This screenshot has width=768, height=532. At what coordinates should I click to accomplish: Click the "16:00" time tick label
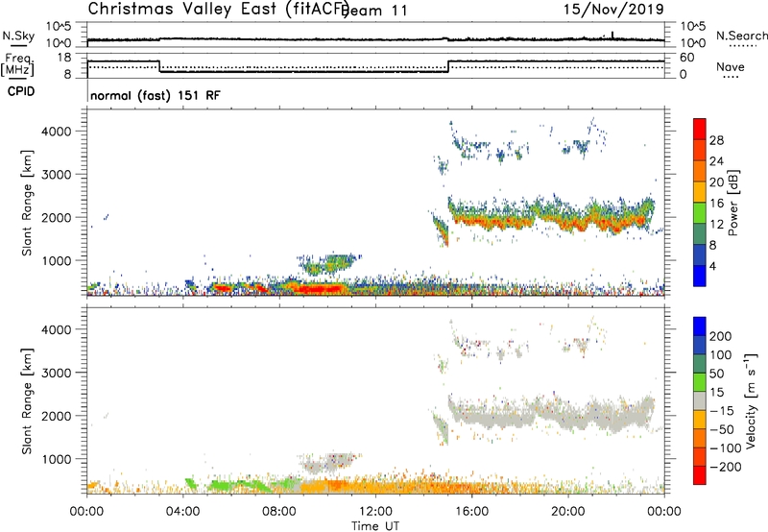pyautogui.click(x=471, y=512)
